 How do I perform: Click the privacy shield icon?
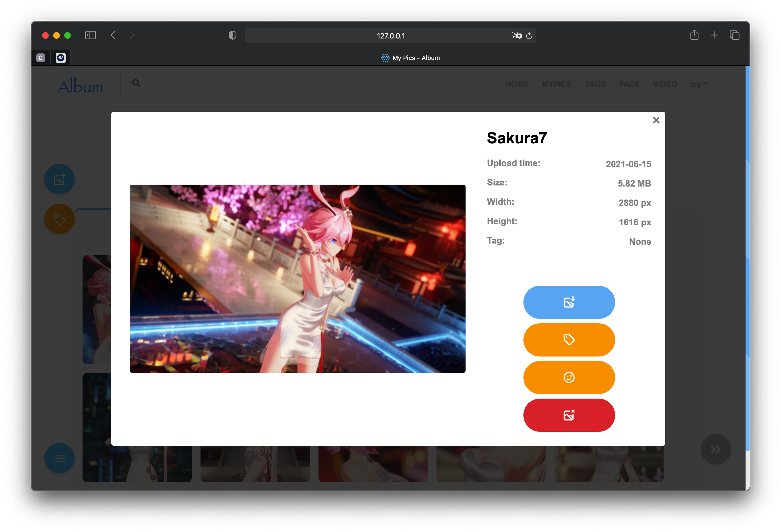(x=232, y=35)
